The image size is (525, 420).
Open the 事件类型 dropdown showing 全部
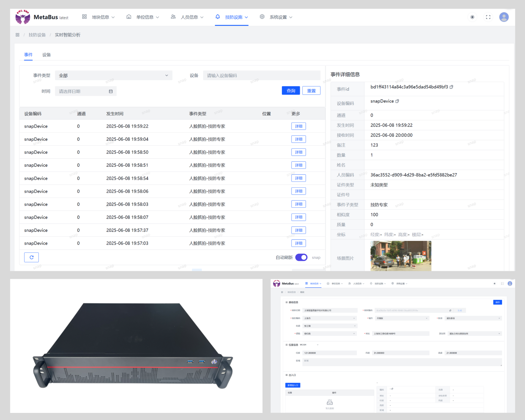point(114,75)
